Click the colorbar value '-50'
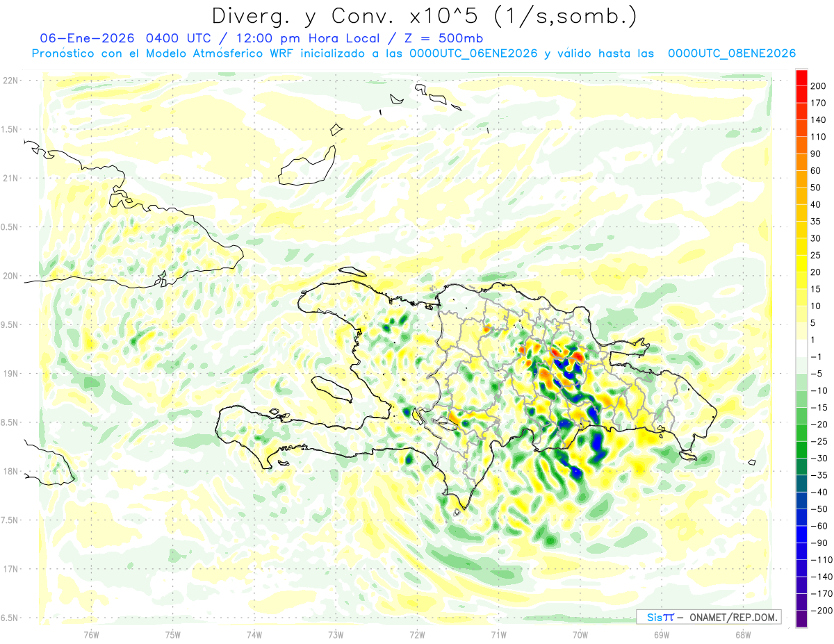Image resolution: width=834 pixels, height=644 pixels. tap(819, 509)
